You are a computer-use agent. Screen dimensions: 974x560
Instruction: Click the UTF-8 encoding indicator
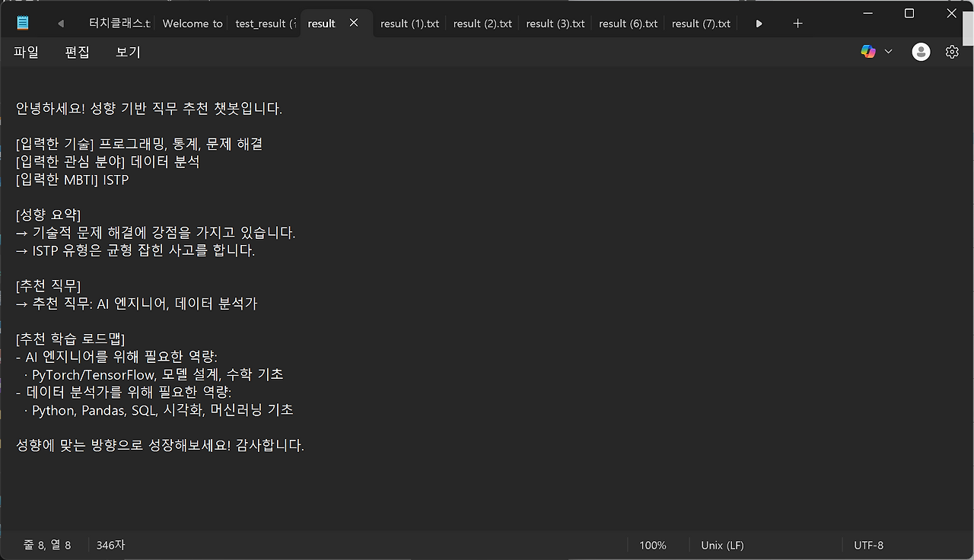pyautogui.click(x=868, y=545)
